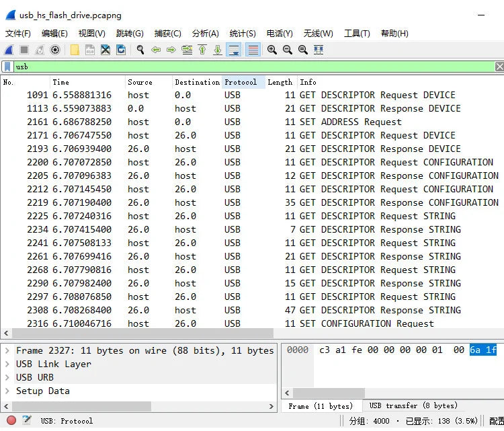The image size is (504, 431).
Task: Click left arrow of hex pane scrollbar
Action: point(288,393)
